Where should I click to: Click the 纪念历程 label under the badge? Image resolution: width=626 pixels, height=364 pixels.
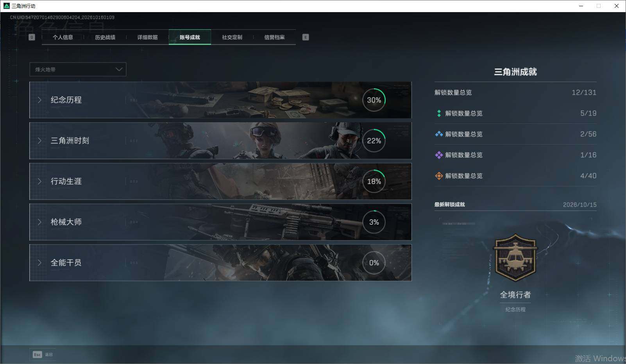click(515, 309)
